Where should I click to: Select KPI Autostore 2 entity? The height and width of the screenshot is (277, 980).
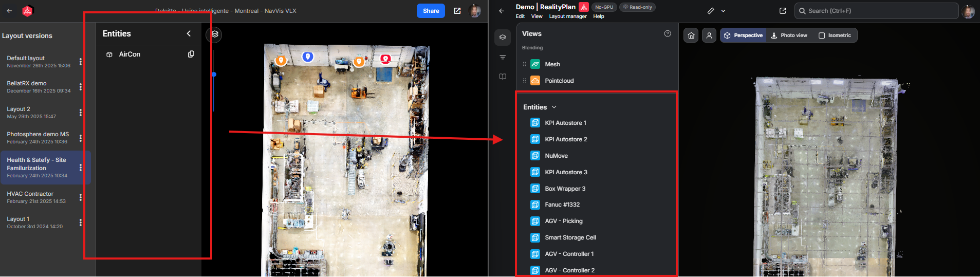566,139
